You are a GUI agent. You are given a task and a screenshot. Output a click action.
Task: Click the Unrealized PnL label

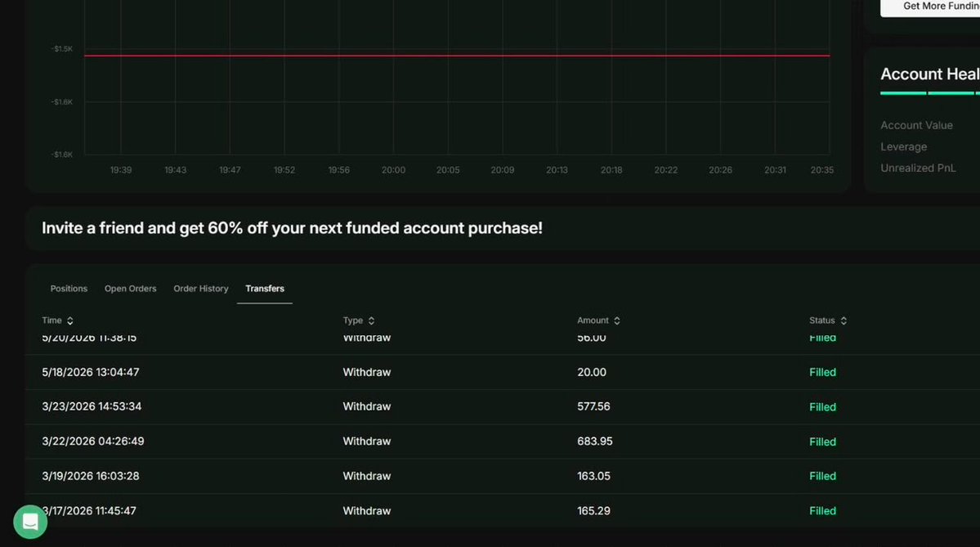pyautogui.click(x=918, y=168)
